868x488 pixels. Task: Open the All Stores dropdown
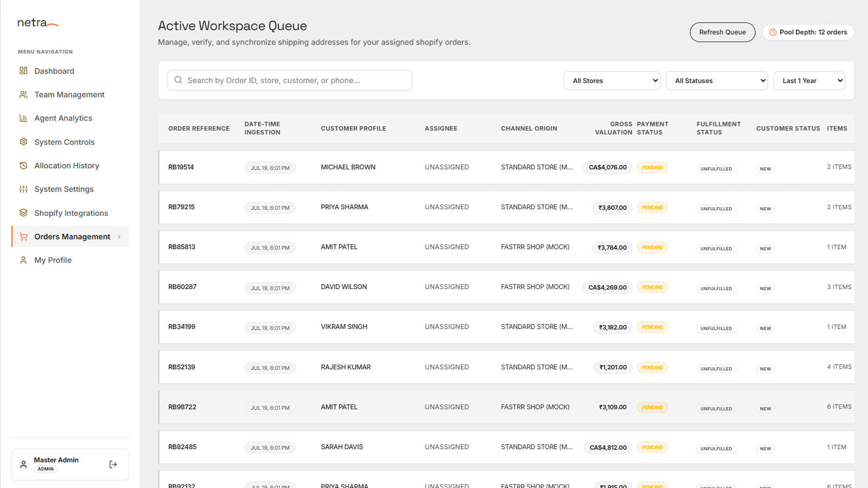612,81
